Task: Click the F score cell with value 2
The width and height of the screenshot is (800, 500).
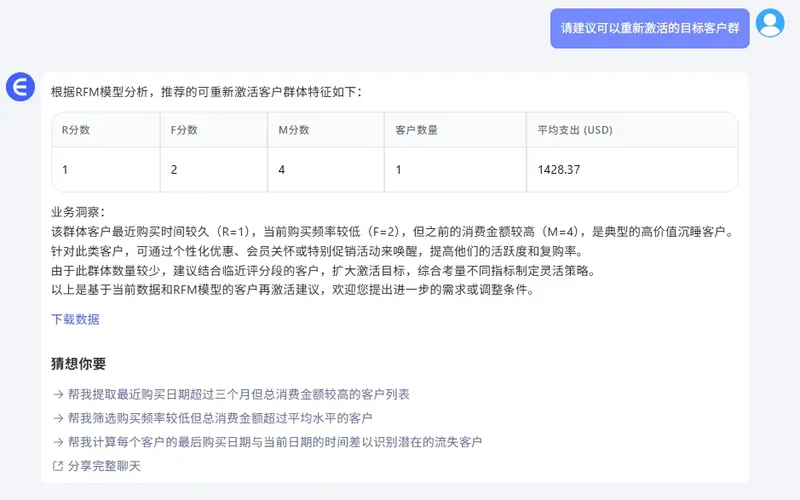Action: tap(174, 170)
